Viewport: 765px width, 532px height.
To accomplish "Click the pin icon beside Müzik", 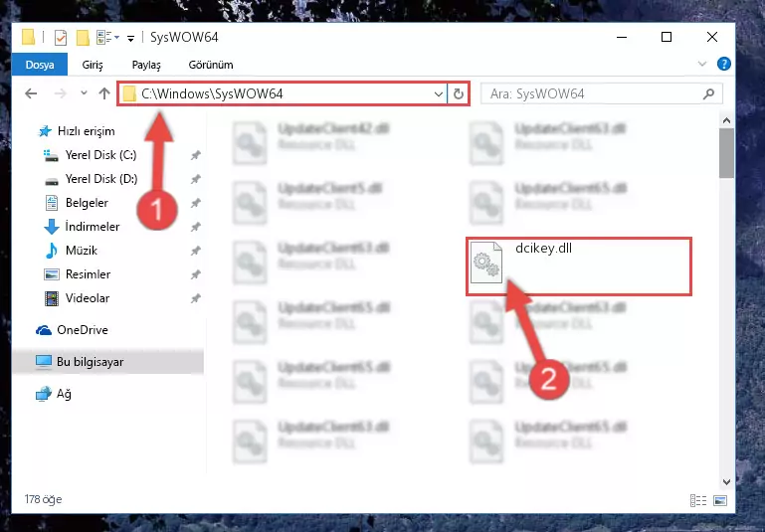I will [x=196, y=251].
